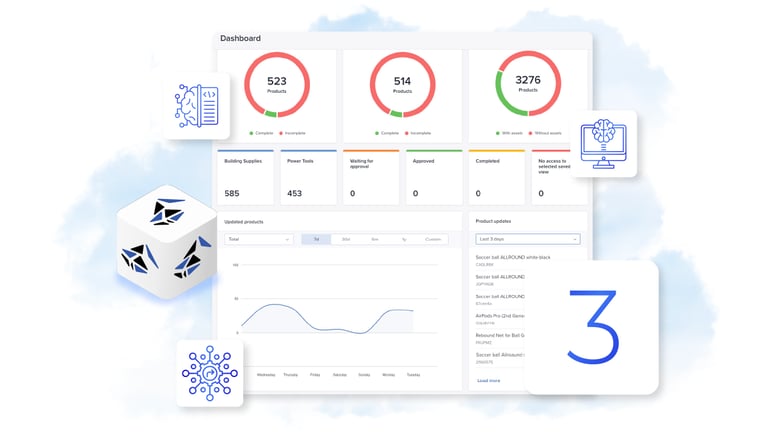Screen dimensions: 768x432
Task: Click the Waiting for approval card
Action: 369,178
